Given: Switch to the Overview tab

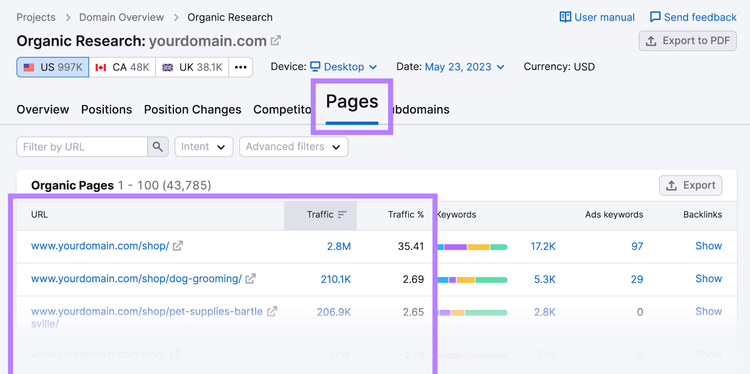Looking at the screenshot, I should pos(43,110).
